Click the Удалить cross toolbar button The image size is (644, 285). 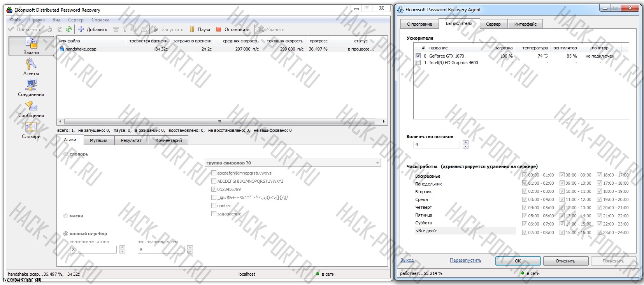pyautogui.click(x=271, y=29)
